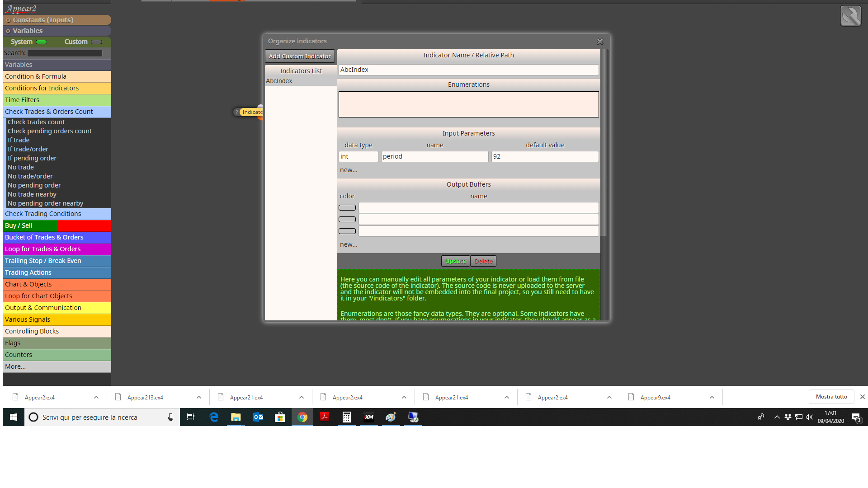Image resolution: width=868 pixels, height=488 pixels.
Task: Open the Various Signals category
Action: click(x=57, y=319)
